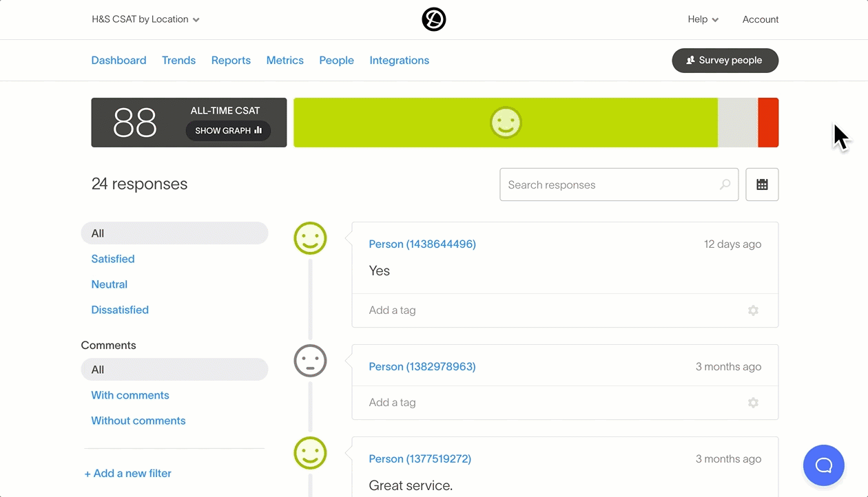Viewport: 868px width, 497px height.
Task: Filter responses by Neutral
Action: pyautogui.click(x=109, y=284)
